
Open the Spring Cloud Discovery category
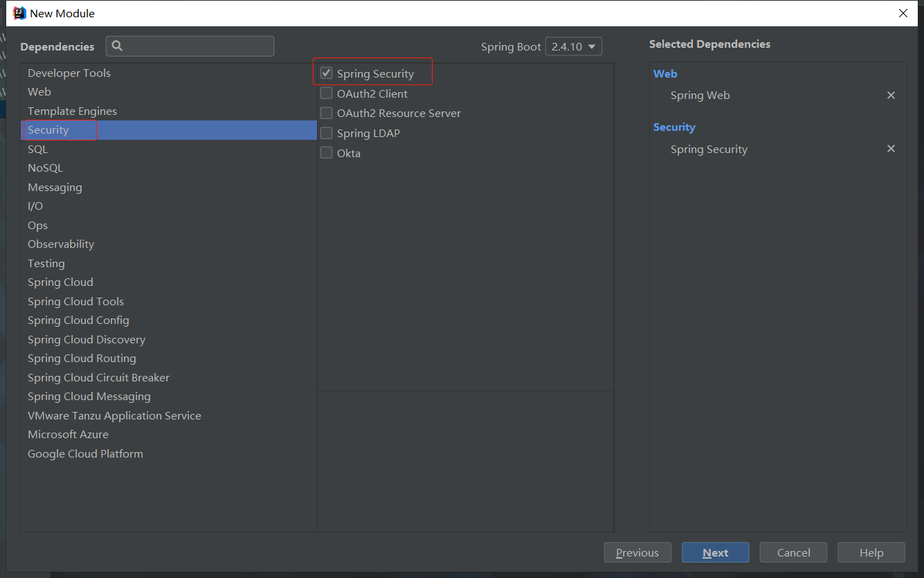tap(169, 339)
